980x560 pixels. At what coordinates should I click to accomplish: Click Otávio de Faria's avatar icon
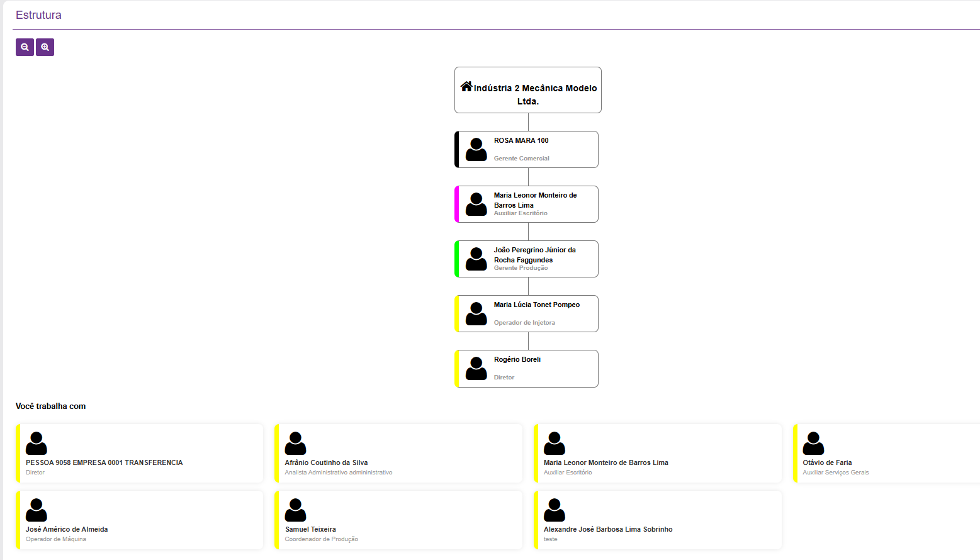[x=813, y=443]
